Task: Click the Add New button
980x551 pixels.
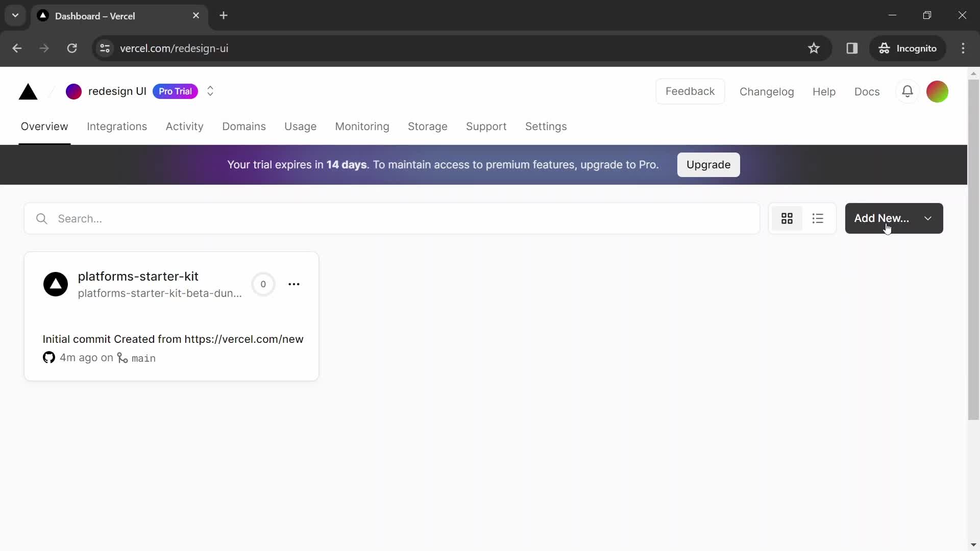Action: tap(894, 218)
